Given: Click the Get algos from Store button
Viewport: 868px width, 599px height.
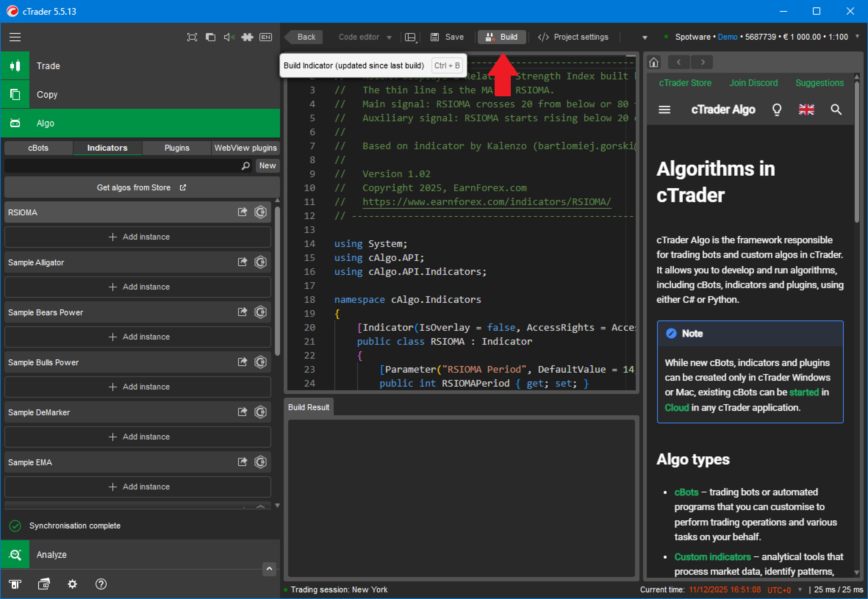Looking at the screenshot, I should 142,187.
